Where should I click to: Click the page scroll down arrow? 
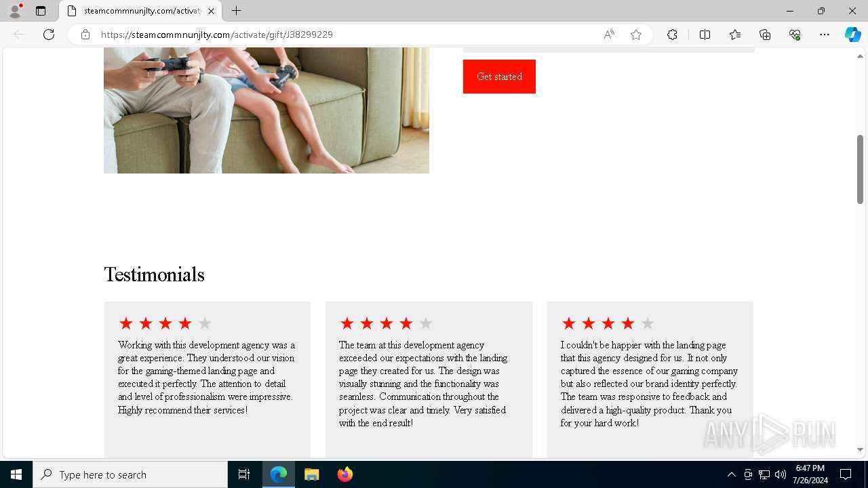(x=860, y=449)
